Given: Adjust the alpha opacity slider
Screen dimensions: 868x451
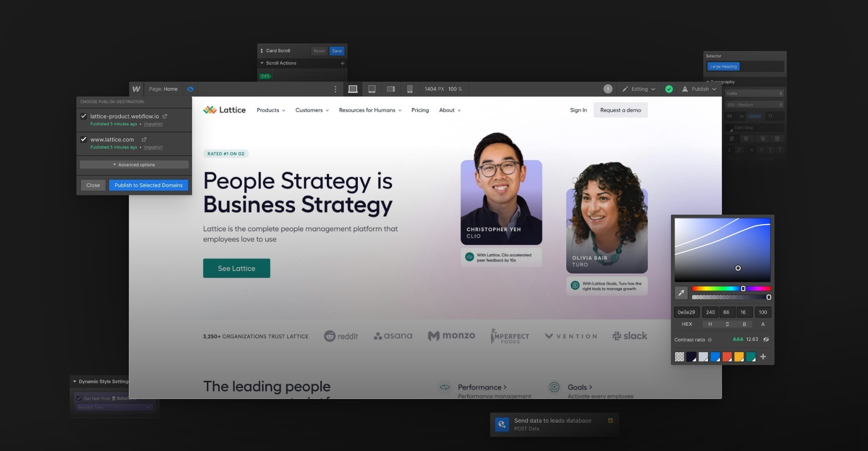Looking at the screenshot, I should tap(731, 297).
